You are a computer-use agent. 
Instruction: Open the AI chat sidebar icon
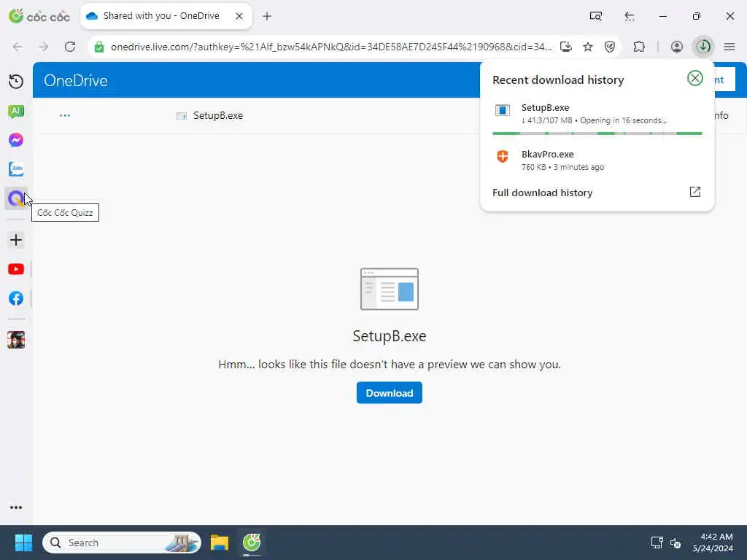tap(16, 112)
